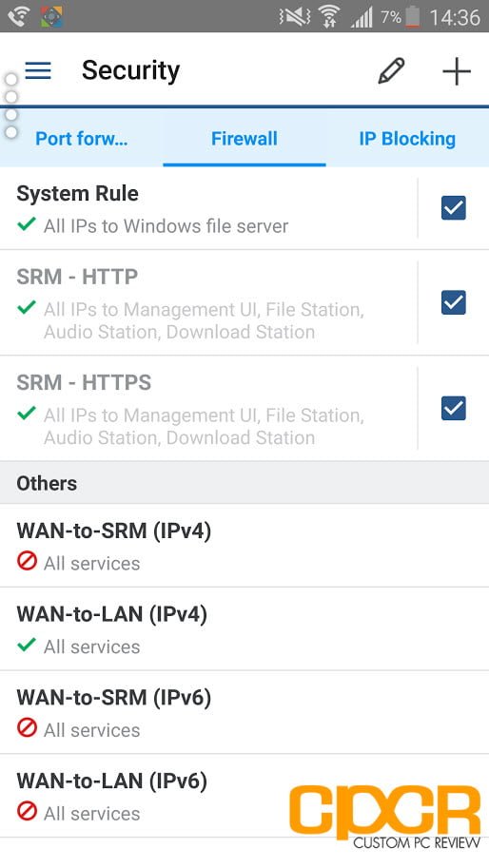This screenshot has width=489, height=868.
Task: Open the WAN-to-SRM (IPv6) policy
Action: (x=244, y=712)
